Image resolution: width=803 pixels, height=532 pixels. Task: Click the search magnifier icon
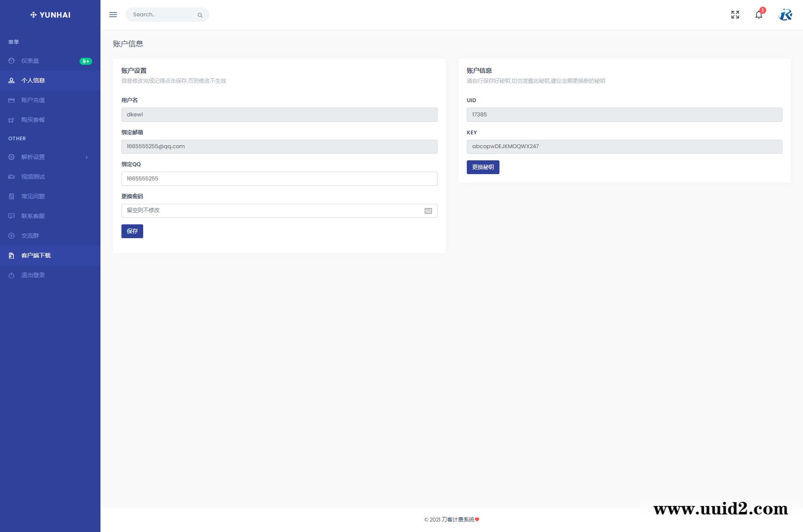point(200,15)
